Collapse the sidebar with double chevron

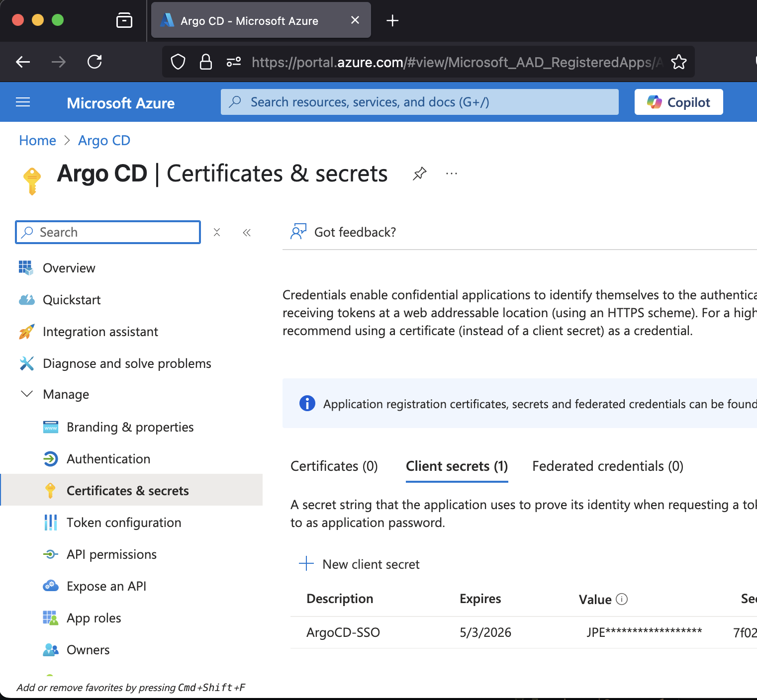coord(247,232)
